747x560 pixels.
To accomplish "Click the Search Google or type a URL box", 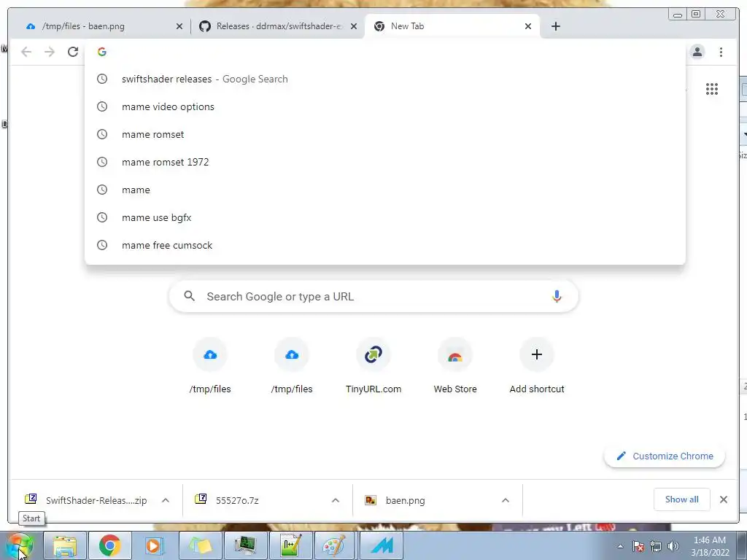I will pos(373,296).
